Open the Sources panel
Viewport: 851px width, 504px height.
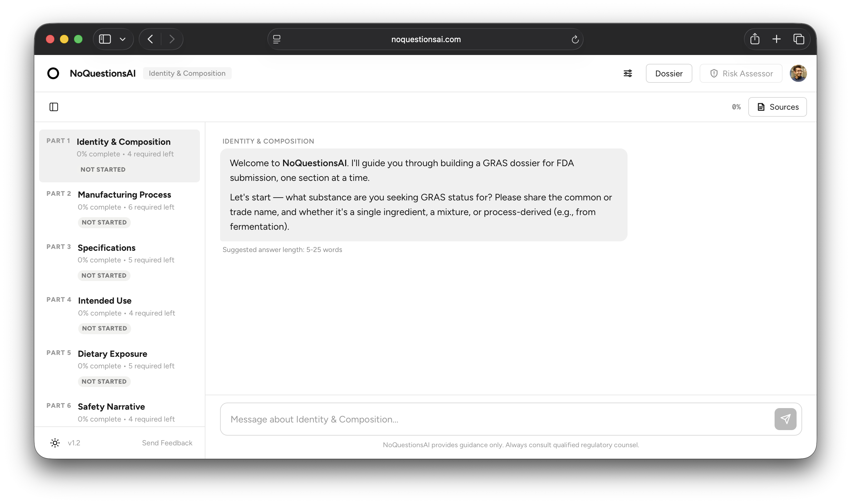tap(777, 107)
